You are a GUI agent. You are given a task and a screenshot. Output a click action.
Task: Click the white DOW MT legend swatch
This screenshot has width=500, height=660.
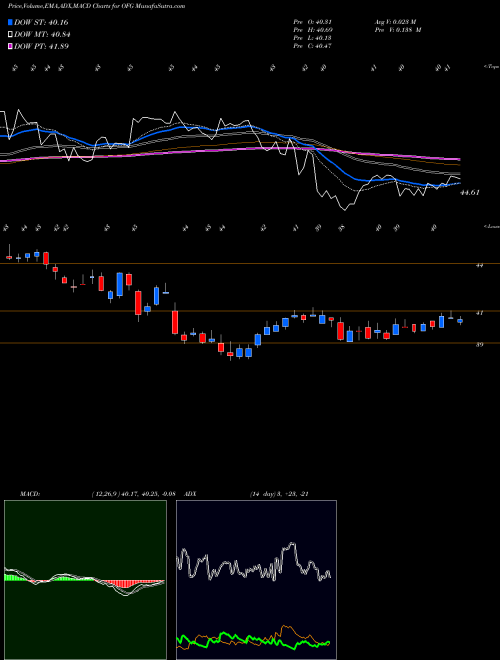click(10, 35)
